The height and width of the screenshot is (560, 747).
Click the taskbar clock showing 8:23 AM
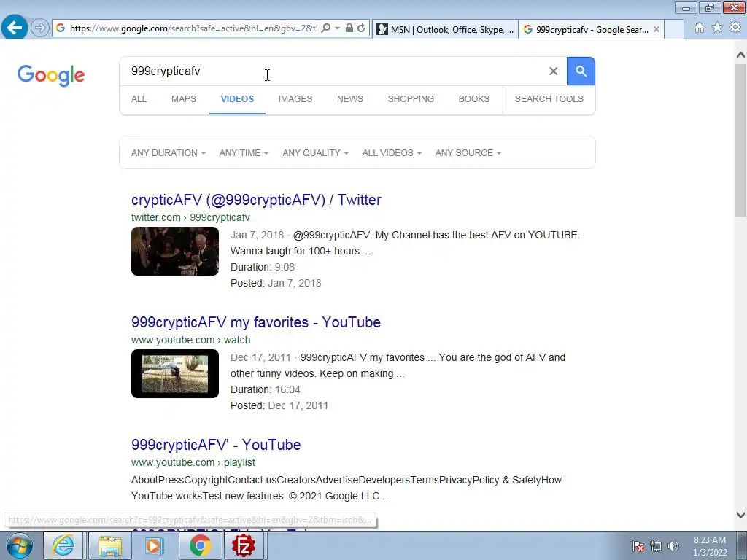[710, 546]
